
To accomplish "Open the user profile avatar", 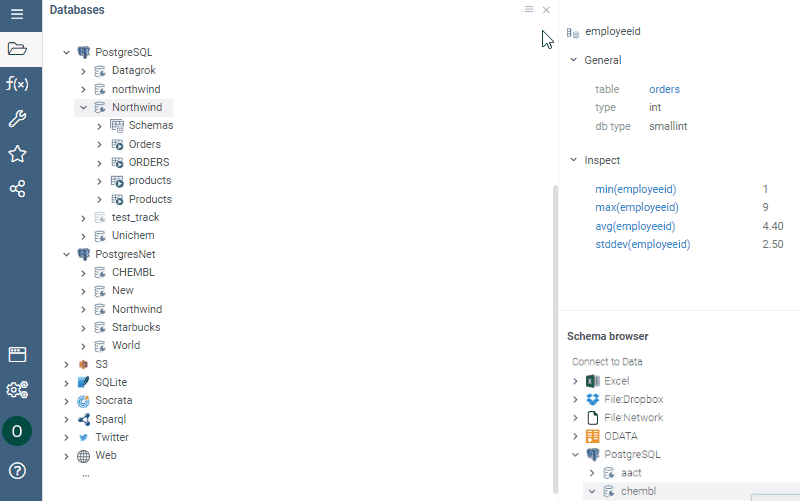I will tap(17, 431).
